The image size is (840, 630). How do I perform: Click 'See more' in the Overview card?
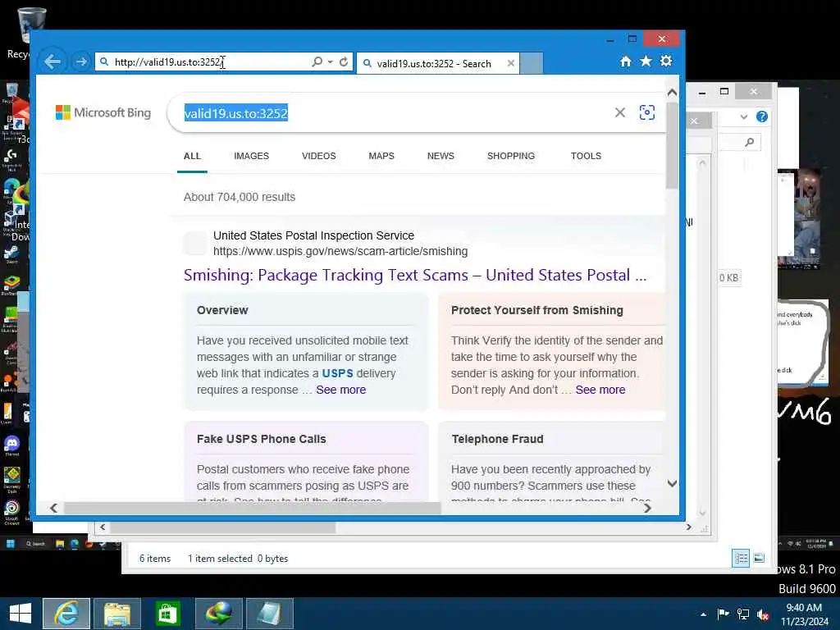pos(340,390)
